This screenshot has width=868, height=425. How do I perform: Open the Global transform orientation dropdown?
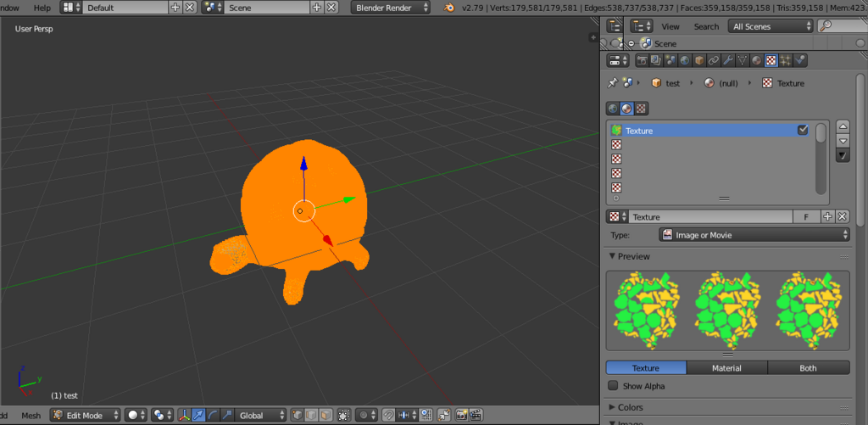(261, 415)
